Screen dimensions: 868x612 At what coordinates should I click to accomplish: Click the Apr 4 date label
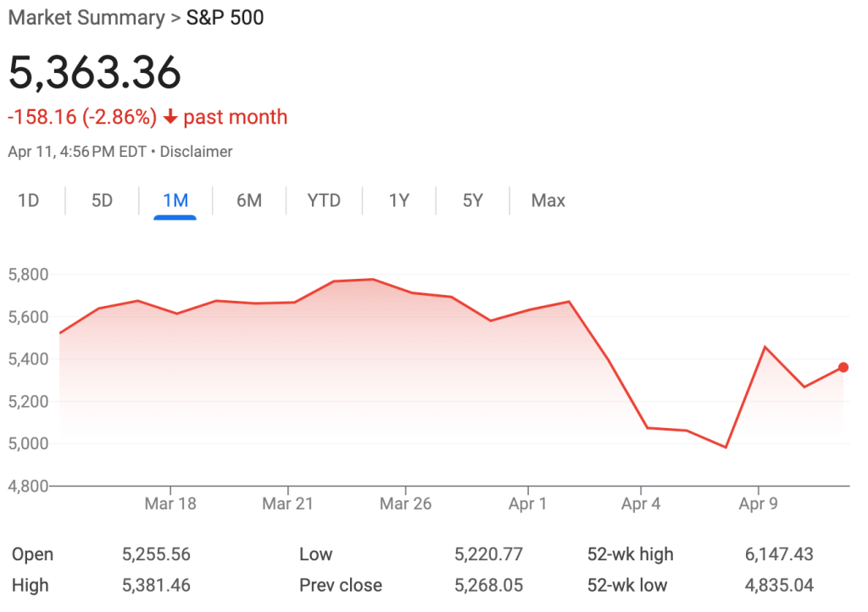(x=641, y=504)
